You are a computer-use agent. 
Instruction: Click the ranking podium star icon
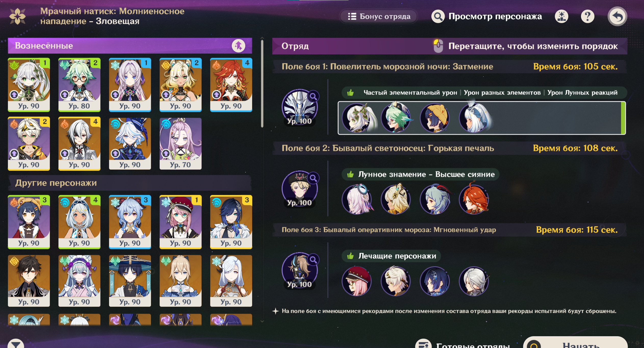click(561, 17)
